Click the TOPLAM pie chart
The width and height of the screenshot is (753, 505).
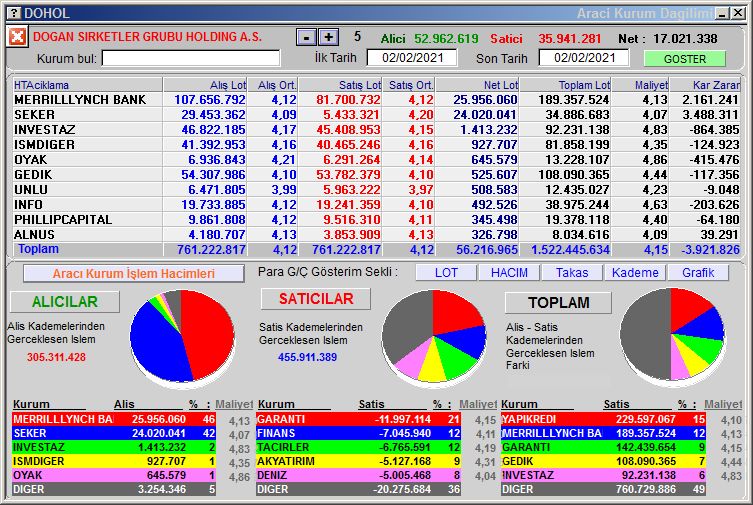point(672,335)
